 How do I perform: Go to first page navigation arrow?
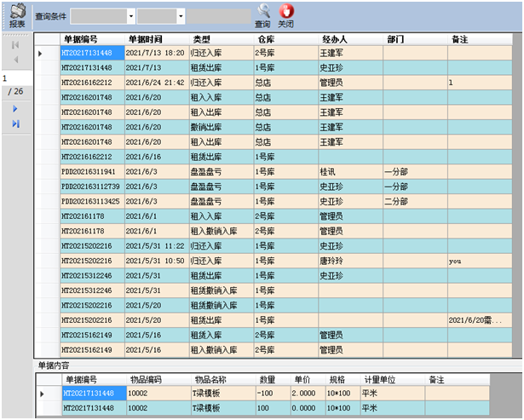tap(15, 44)
